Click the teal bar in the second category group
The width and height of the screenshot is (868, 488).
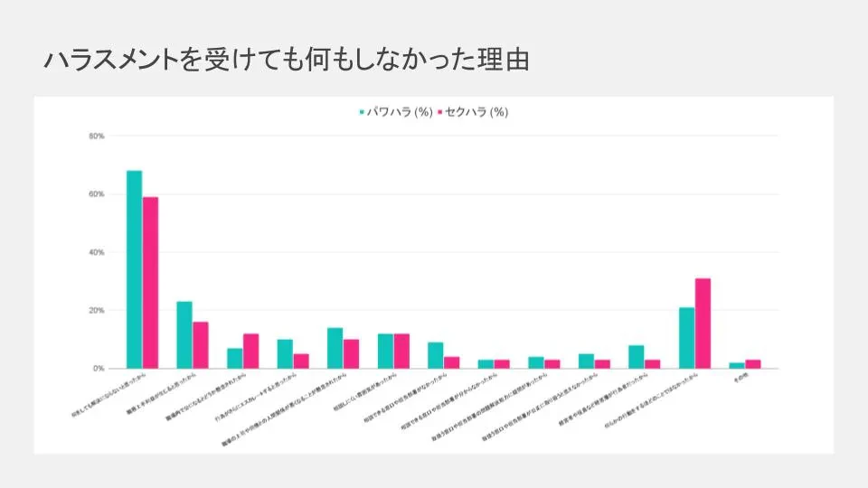[184, 334]
